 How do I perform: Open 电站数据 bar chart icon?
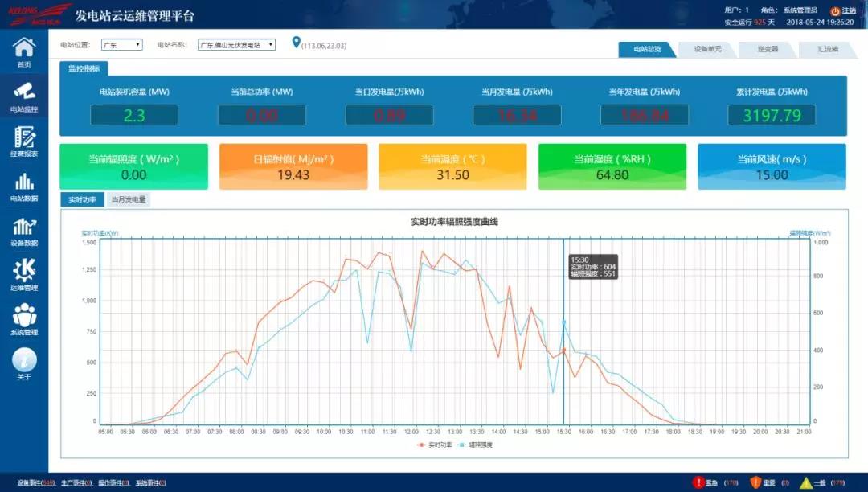[24, 182]
